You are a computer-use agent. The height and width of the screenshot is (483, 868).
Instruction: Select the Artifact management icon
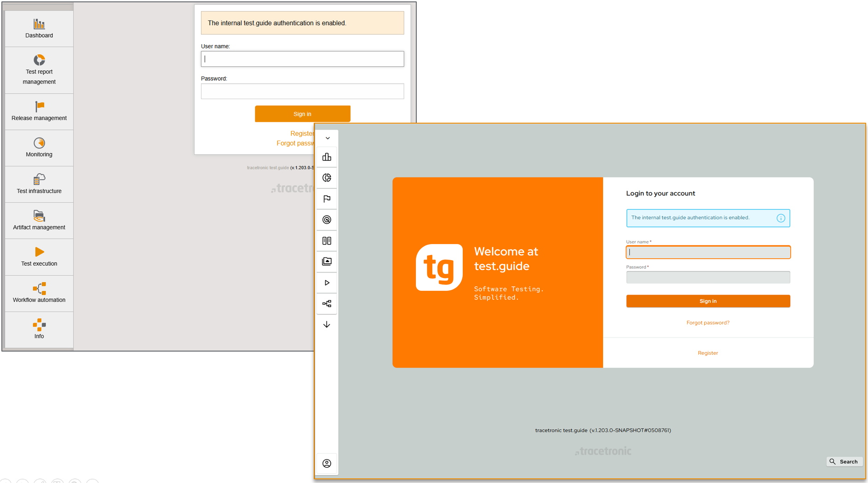pos(327,261)
